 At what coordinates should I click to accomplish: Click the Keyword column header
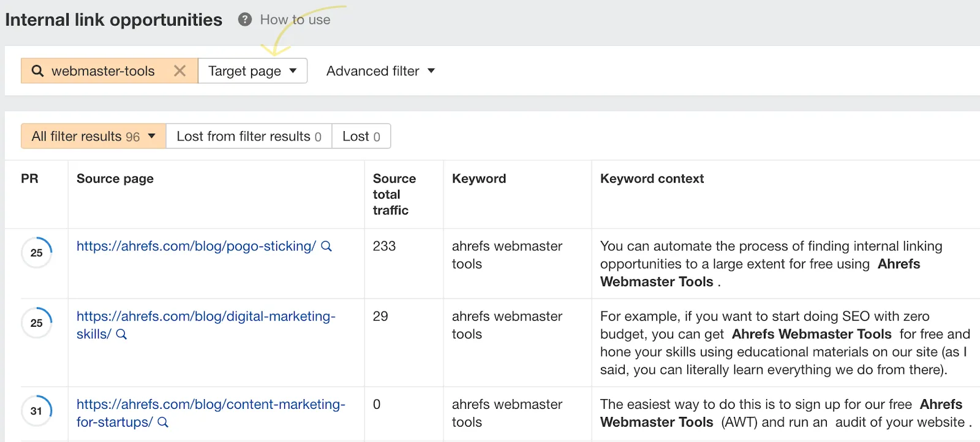click(x=479, y=178)
